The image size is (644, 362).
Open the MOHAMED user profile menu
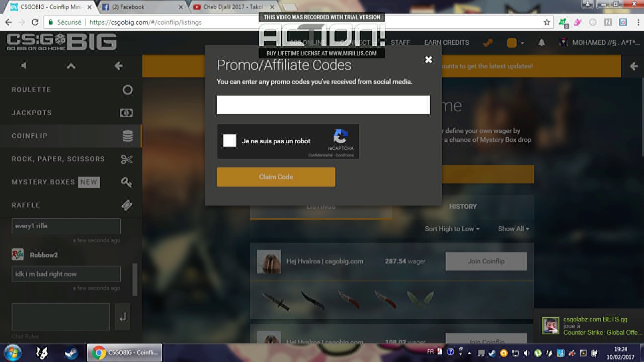coord(599,43)
